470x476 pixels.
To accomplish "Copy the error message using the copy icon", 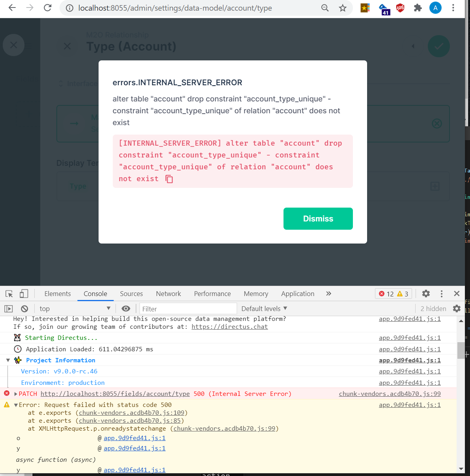I will pos(169,179).
